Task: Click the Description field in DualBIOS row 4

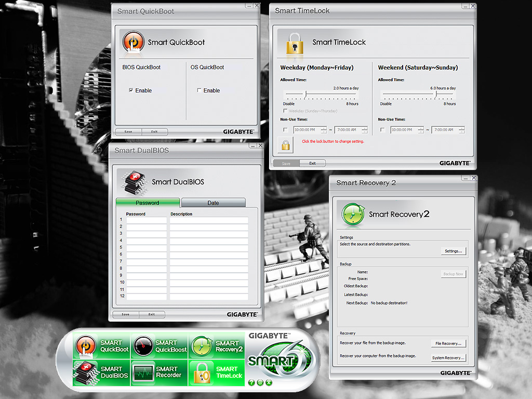Action: pos(209,241)
